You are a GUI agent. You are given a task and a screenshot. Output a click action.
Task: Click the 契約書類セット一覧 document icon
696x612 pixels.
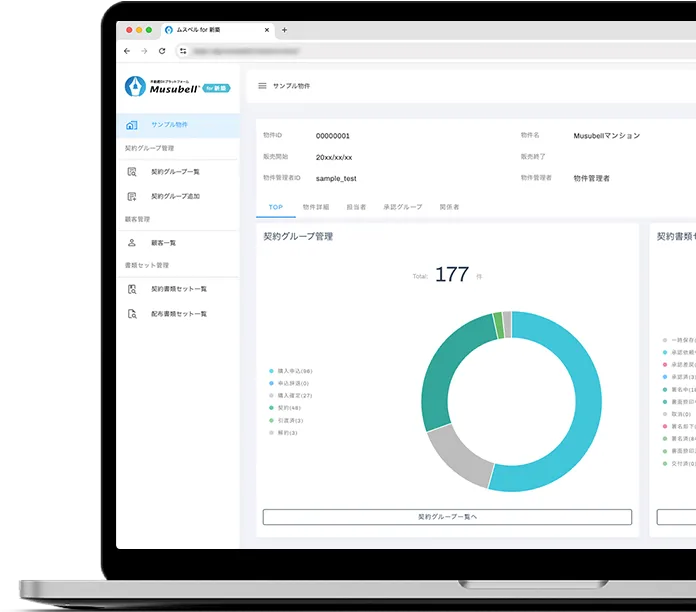pyautogui.click(x=132, y=289)
